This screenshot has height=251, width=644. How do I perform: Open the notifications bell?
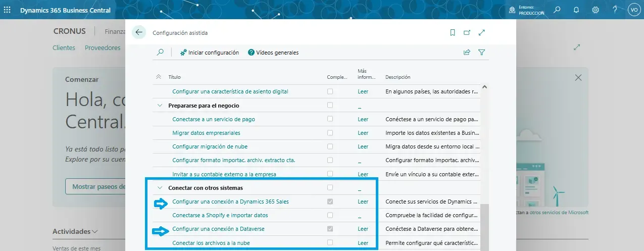(576, 10)
